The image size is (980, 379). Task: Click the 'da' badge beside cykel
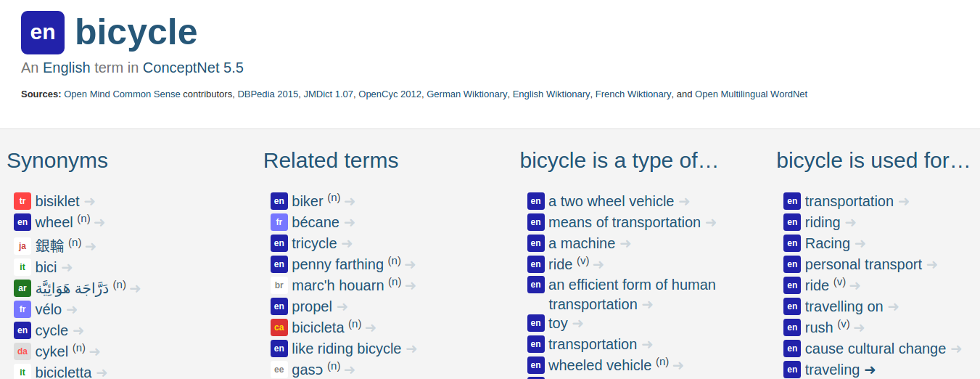[22, 352]
